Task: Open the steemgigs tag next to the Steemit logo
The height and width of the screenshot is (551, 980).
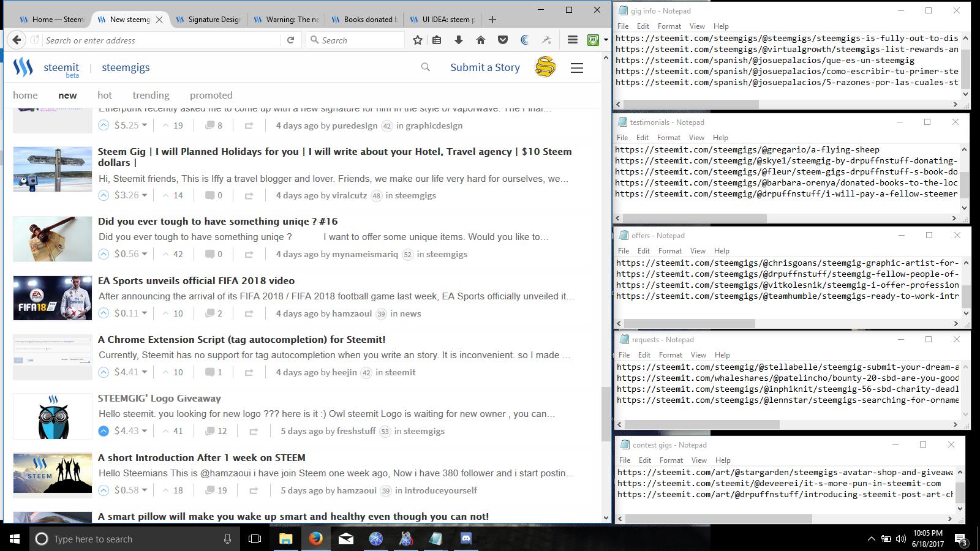Action: (x=126, y=67)
